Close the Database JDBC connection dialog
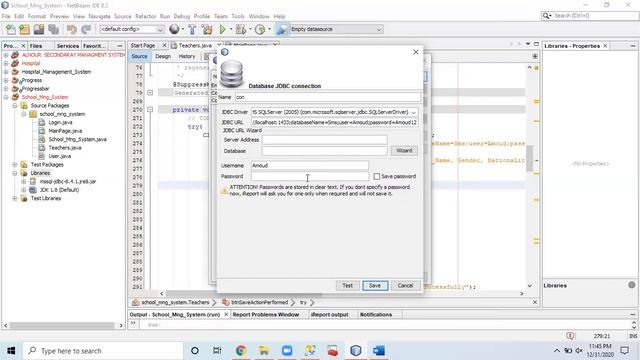 [x=416, y=52]
